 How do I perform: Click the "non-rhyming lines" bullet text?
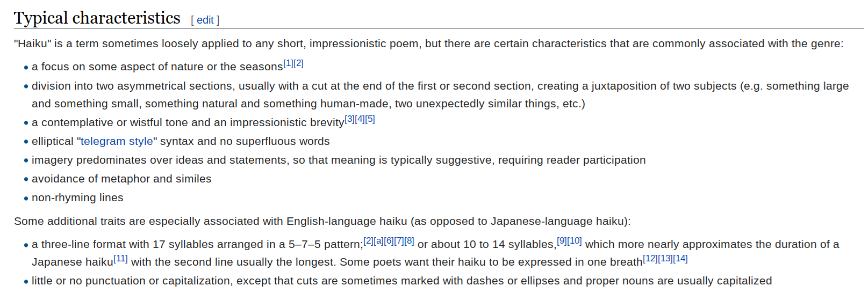pos(77,198)
